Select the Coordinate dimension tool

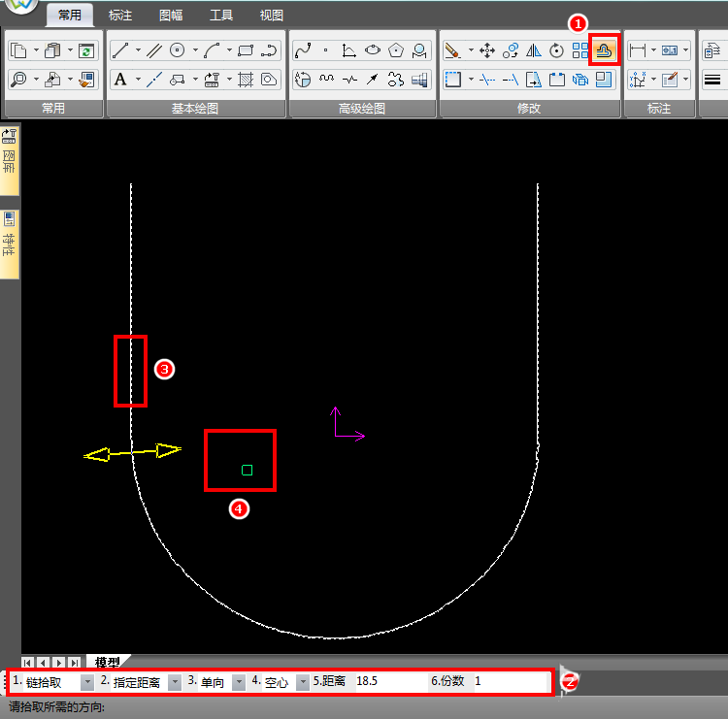[x=638, y=80]
